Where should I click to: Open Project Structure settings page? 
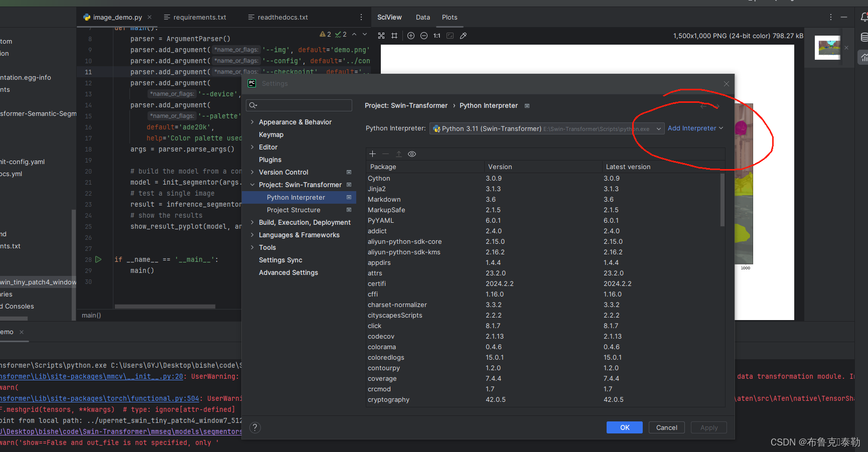(x=294, y=210)
